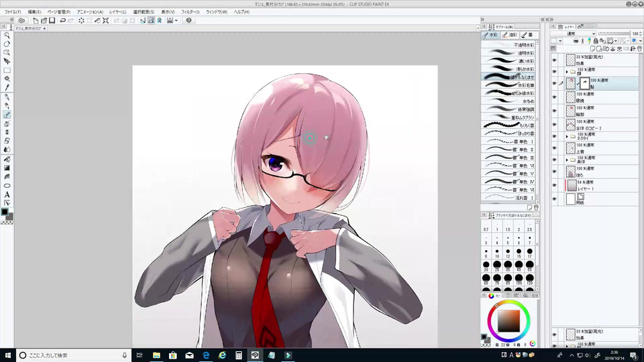This screenshot has height=362, width=644.
Task: Click the color wheel tab icon in color panel
Action: pyautogui.click(x=491, y=296)
